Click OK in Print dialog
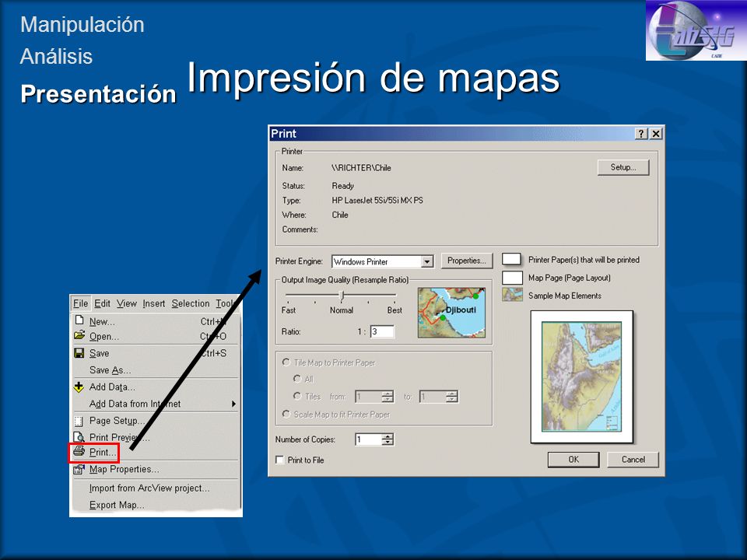 (x=573, y=460)
